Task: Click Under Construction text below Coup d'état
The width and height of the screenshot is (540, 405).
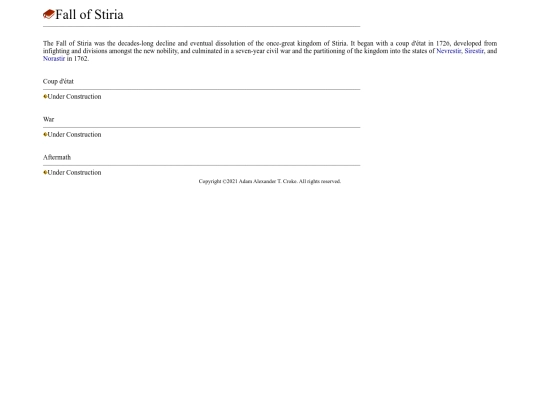Action: 74,96
